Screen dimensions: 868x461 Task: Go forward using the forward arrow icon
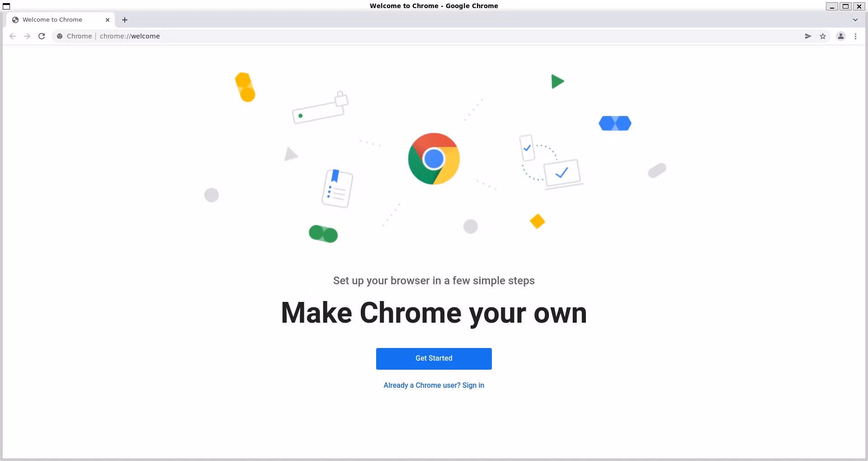(27, 36)
